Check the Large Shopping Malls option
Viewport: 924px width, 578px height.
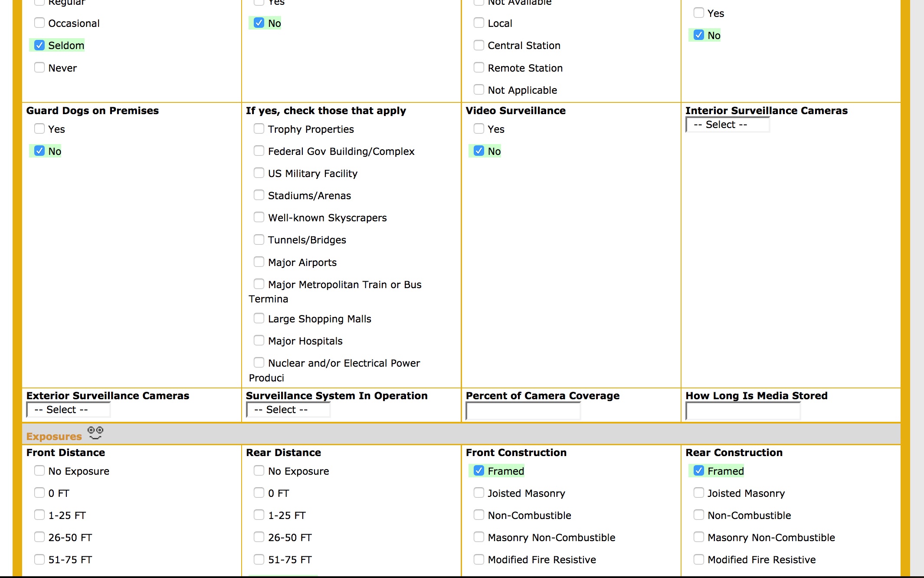coord(259,318)
